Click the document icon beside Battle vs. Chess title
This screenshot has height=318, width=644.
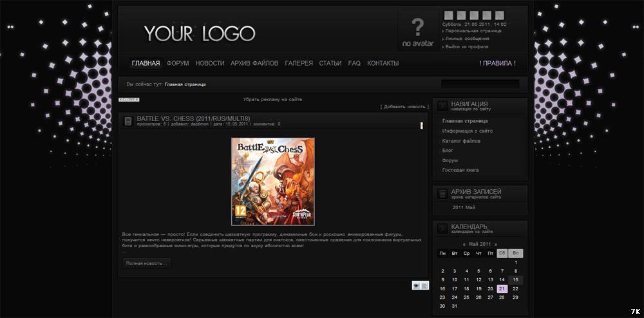(128, 121)
